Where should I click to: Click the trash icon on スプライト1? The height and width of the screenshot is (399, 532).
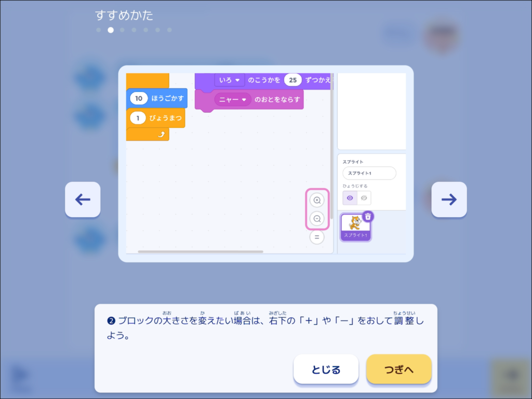[368, 217]
